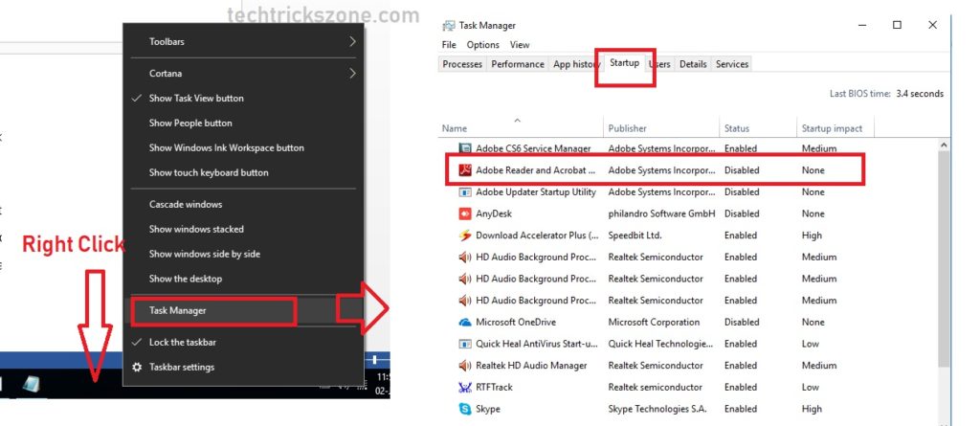The image size is (980, 426).
Task: Select the Microsoft OneDrive cloud icon
Action: [465, 323]
